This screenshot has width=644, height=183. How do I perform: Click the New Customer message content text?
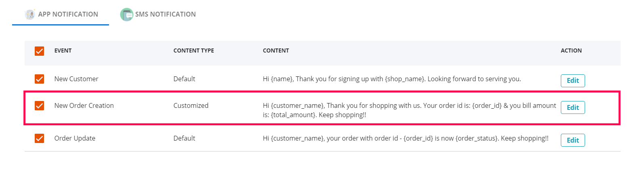coord(392,79)
